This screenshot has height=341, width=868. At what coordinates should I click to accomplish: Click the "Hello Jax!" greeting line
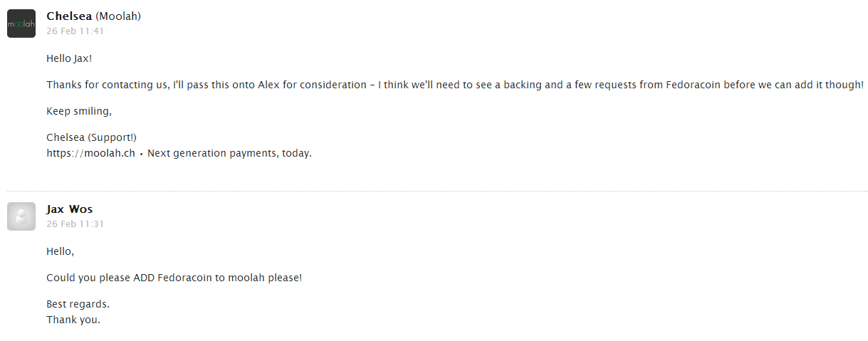click(69, 58)
